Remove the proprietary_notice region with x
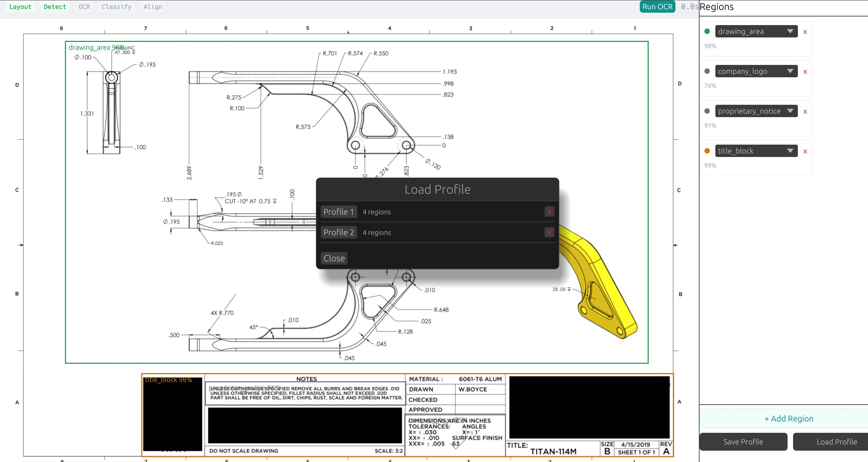Viewport: 868px width, 462px height. coord(805,112)
